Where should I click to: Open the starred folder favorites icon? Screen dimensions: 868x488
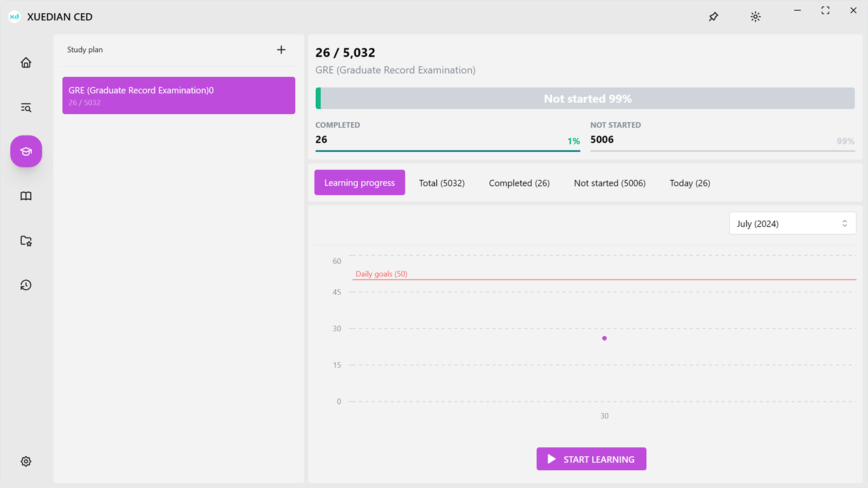26,241
